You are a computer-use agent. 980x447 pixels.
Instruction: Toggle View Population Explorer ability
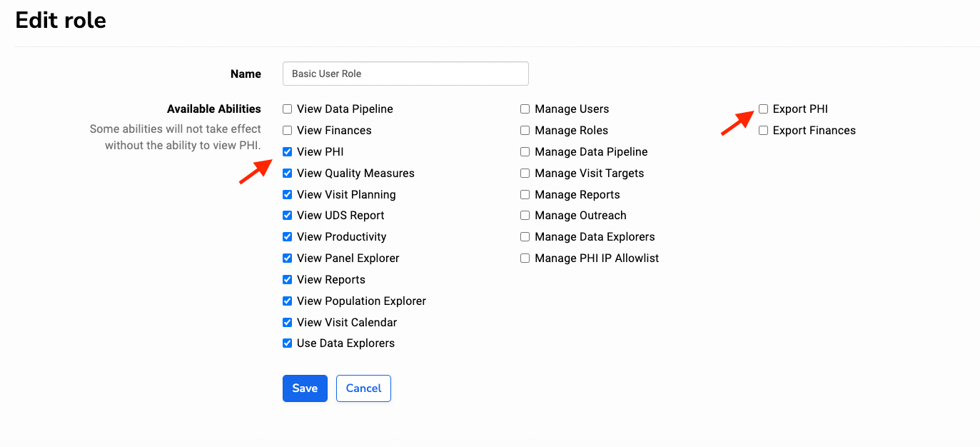tap(287, 301)
